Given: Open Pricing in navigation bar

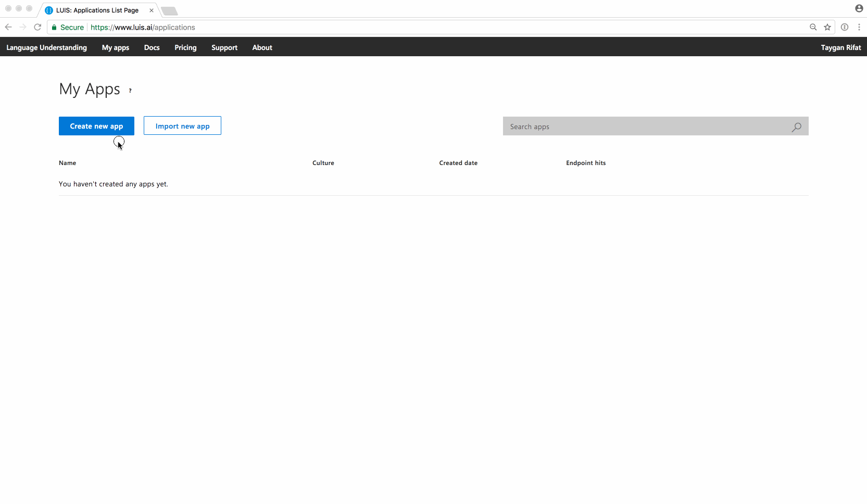Looking at the screenshot, I should point(185,47).
